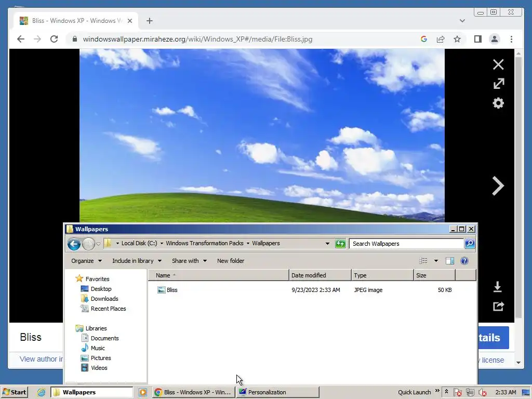Refresh the Wallpapers folder view
532x399 pixels.
click(x=340, y=244)
